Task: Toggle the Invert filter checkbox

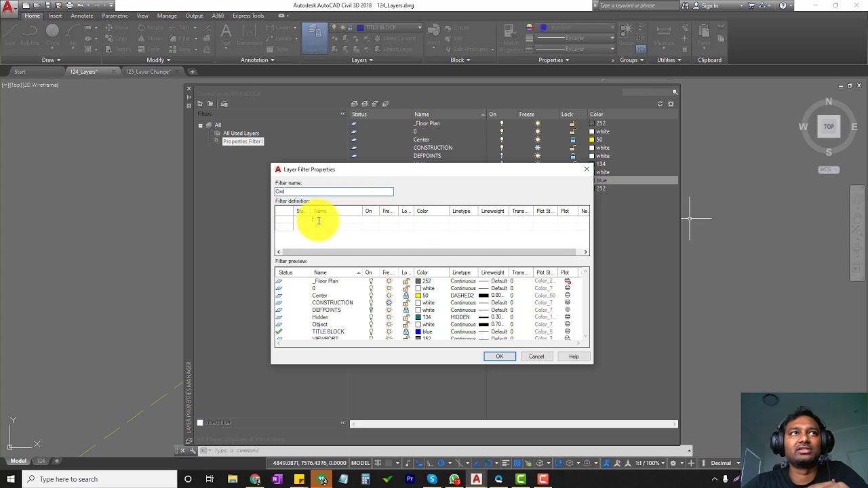Action: (x=200, y=423)
